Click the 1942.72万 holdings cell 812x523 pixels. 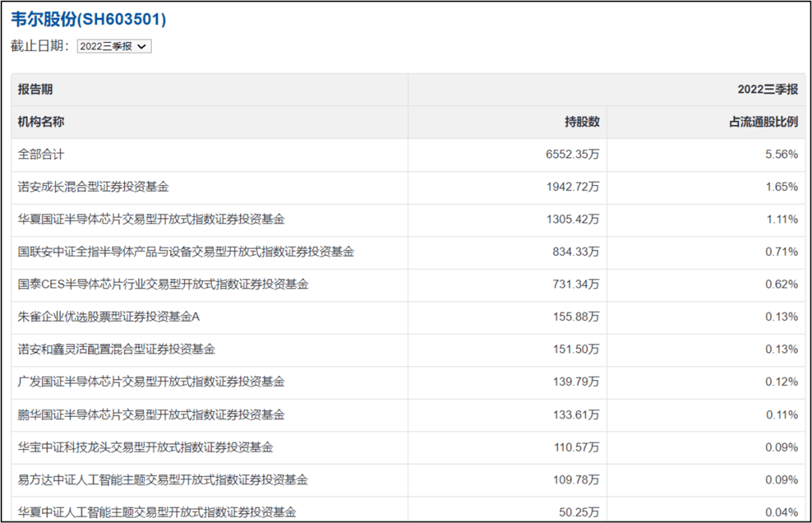(x=572, y=187)
